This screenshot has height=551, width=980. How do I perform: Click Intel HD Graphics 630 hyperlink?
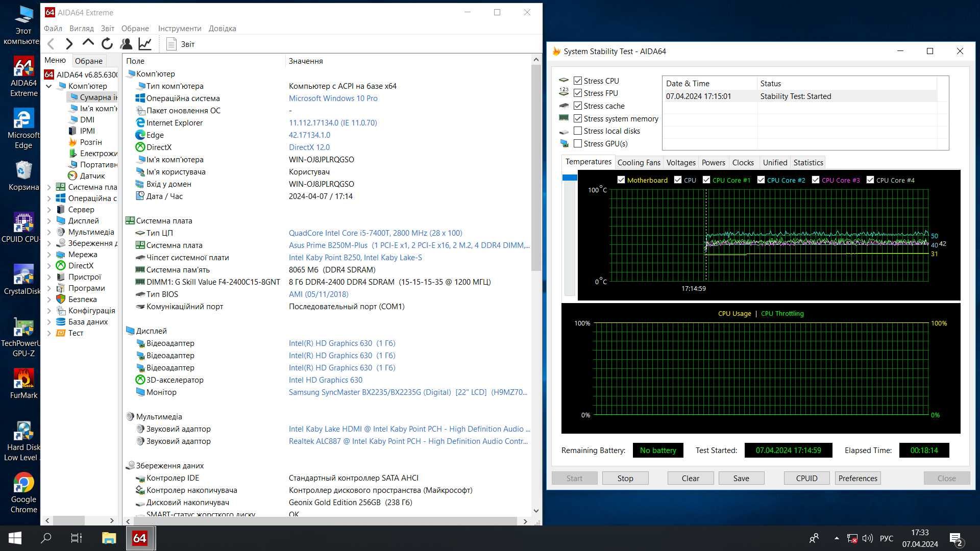pos(326,380)
